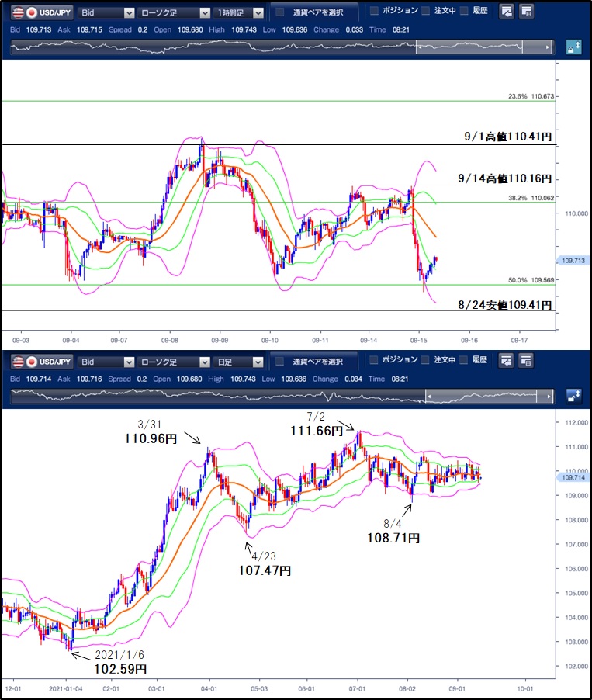Click the Time 08:21 value on the 日足 chart
The width and height of the screenshot is (592, 700).
(400, 379)
